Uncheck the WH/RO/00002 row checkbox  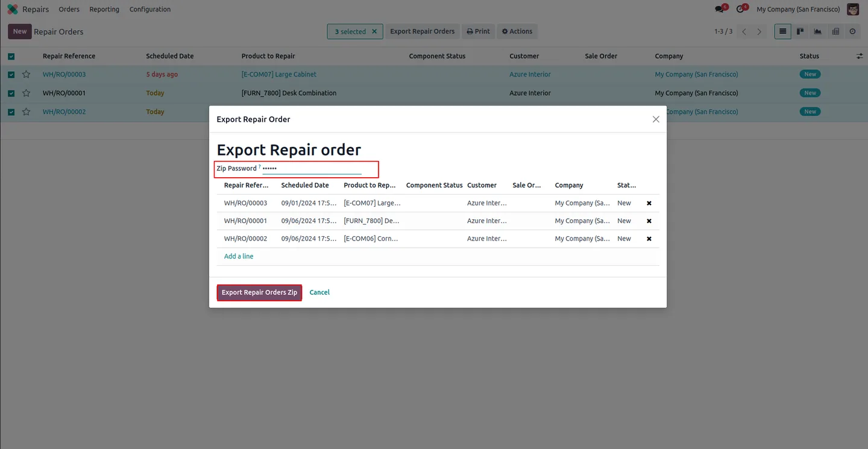[11, 112]
